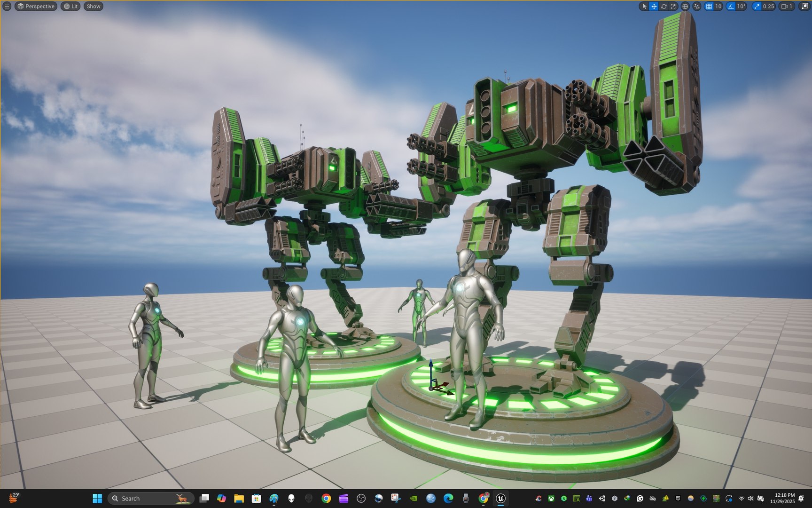The image size is (812, 508).
Task: Open Microsoft Store from taskbar
Action: point(256,499)
